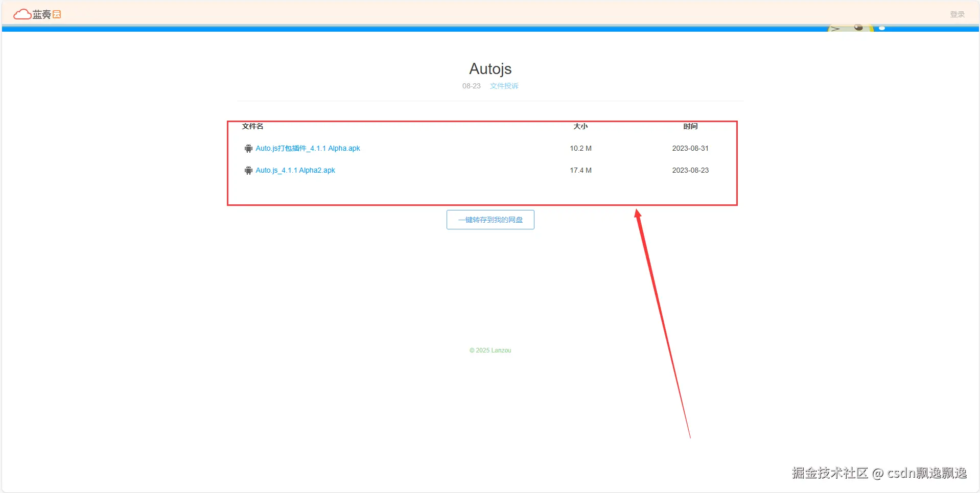Download Auto.js打包插件_4.1.1 Alpha.apk
The width and height of the screenshot is (980, 493).
tap(308, 148)
